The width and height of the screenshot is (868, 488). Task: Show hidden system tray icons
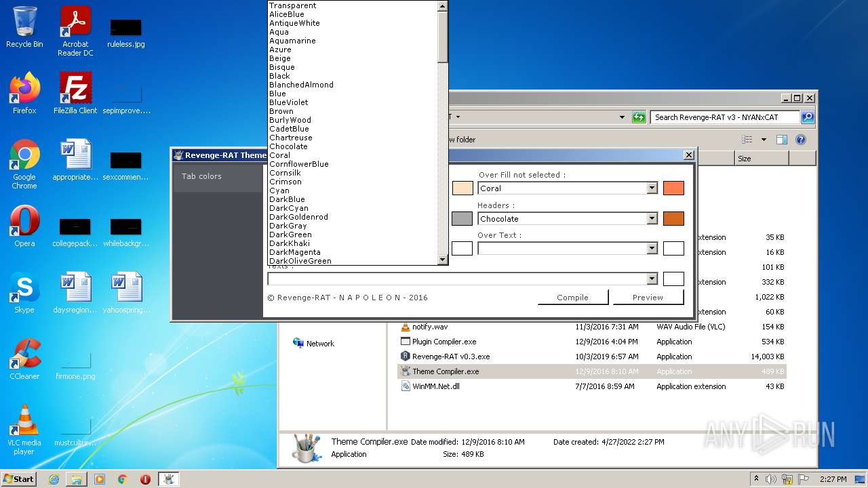(756, 479)
